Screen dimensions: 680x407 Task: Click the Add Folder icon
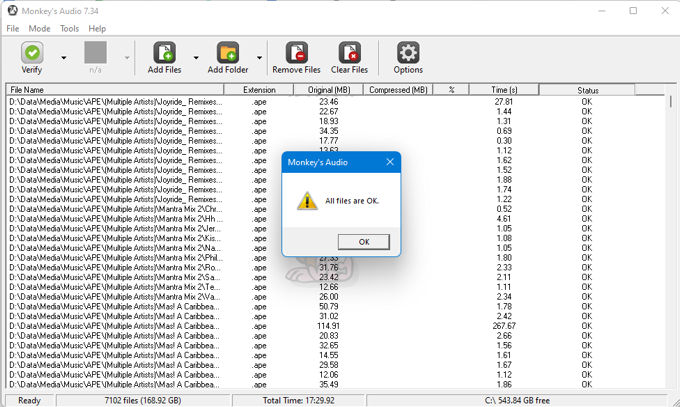228,53
